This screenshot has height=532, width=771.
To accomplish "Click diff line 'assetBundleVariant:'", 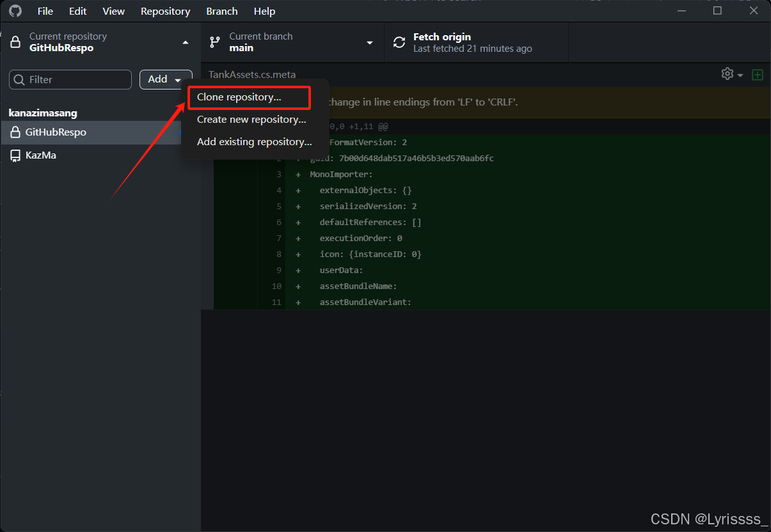I will click(x=365, y=302).
